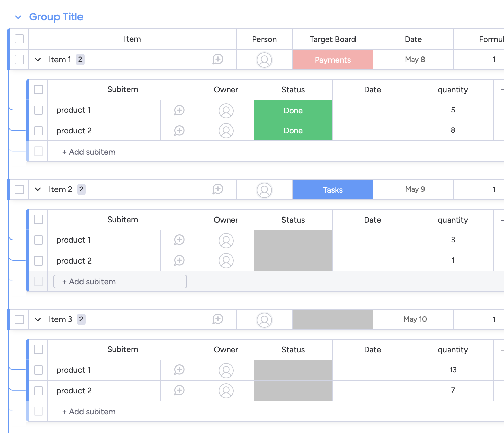The image size is (504, 433).
Task: Select the product 2 checkbox under Item 2
Action: tap(39, 261)
